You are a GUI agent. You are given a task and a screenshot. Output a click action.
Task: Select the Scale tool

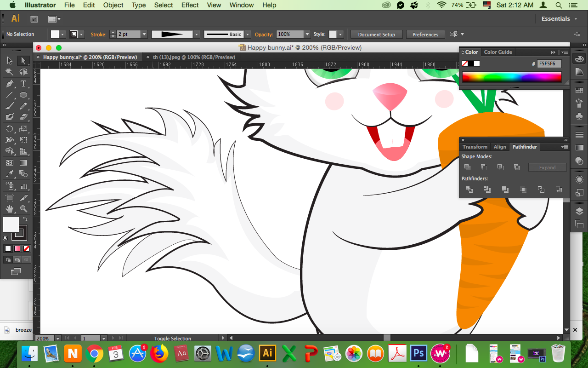pyautogui.click(x=23, y=129)
